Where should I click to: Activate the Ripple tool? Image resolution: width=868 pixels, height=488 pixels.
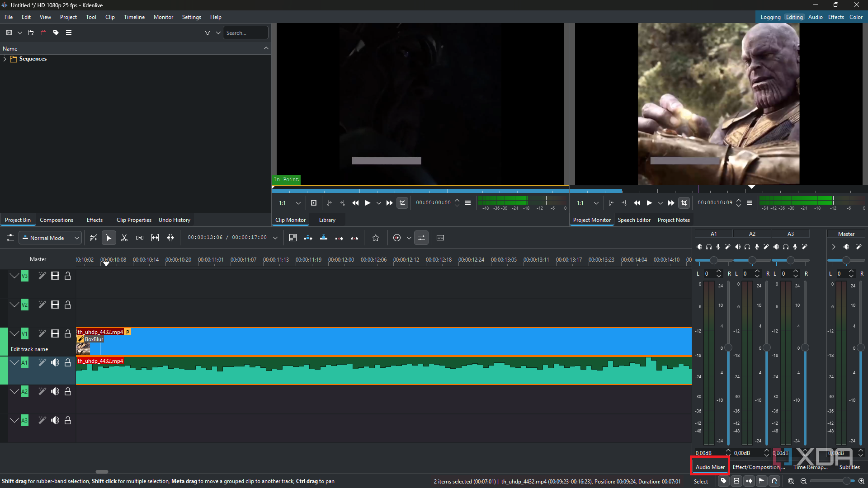tap(170, 238)
